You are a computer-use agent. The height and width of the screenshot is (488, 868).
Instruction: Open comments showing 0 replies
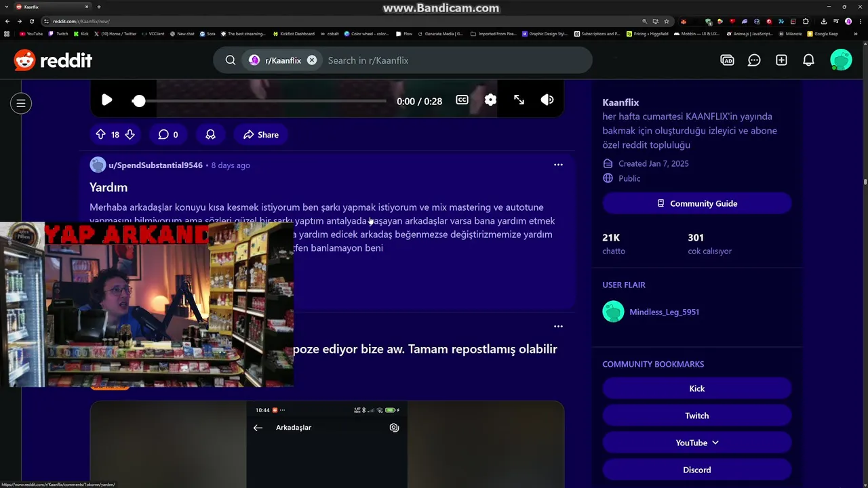tap(168, 135)
